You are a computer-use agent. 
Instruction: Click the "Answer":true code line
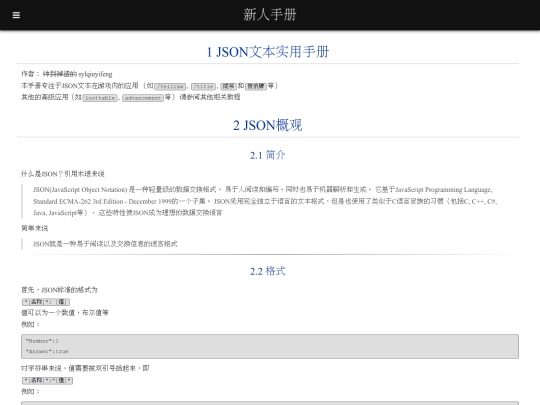(47, 352)
